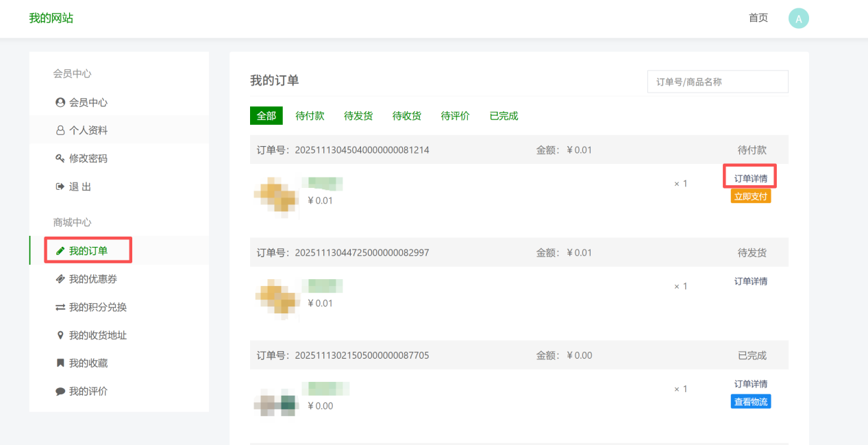
Task: Open 修改密码 via the key icon
Action: click(60, 158)
